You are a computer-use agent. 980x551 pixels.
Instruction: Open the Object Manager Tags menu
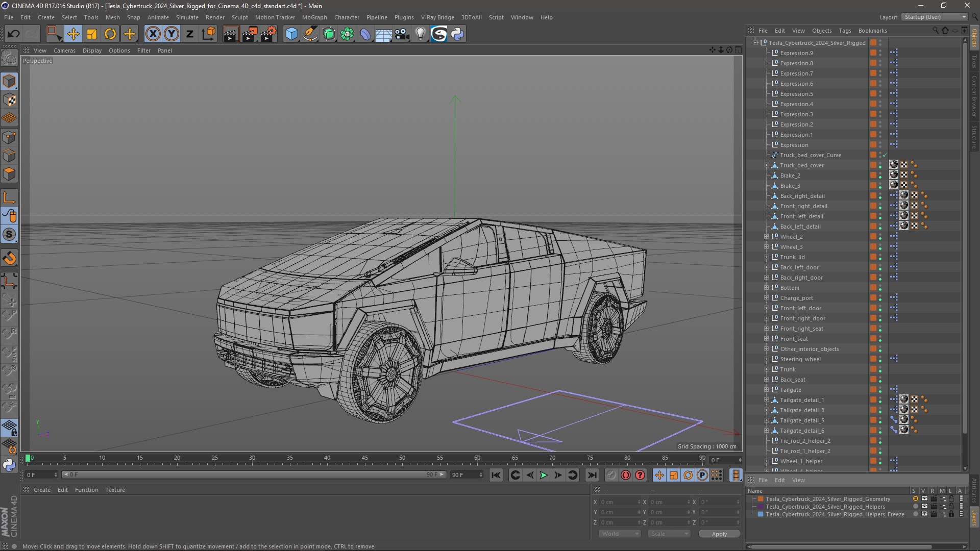pos(845,31)
